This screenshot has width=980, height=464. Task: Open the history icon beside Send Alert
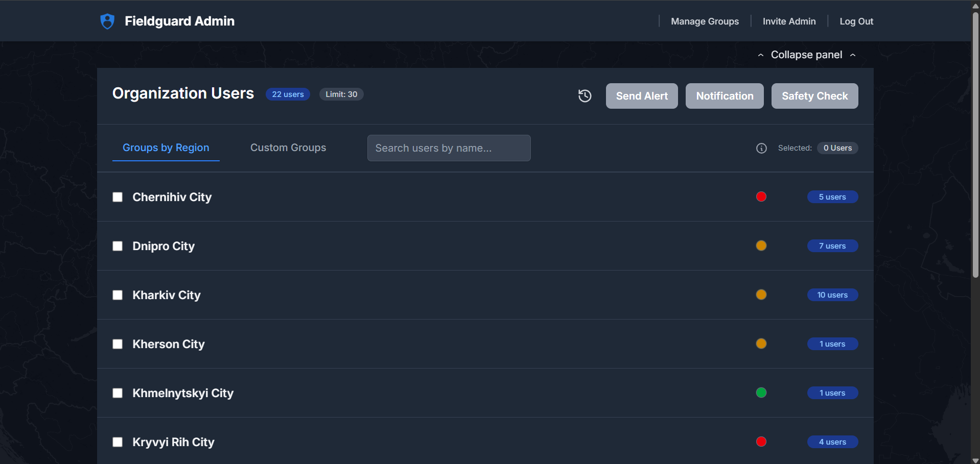(584, 95)
